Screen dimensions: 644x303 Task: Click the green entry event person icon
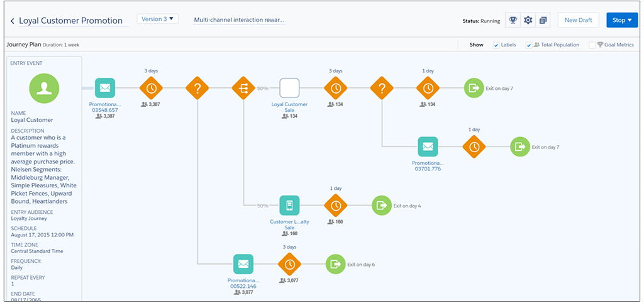tap(44, 88)
